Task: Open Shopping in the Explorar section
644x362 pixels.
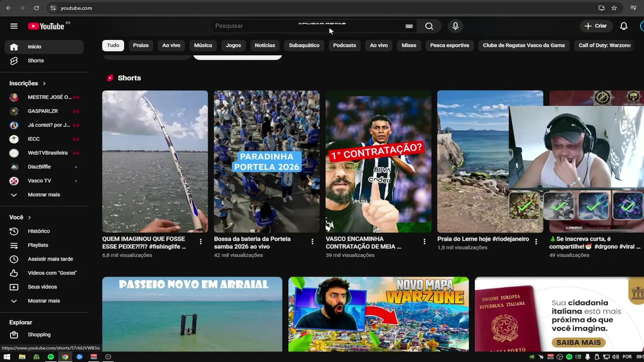Action: tap(44, 334)
